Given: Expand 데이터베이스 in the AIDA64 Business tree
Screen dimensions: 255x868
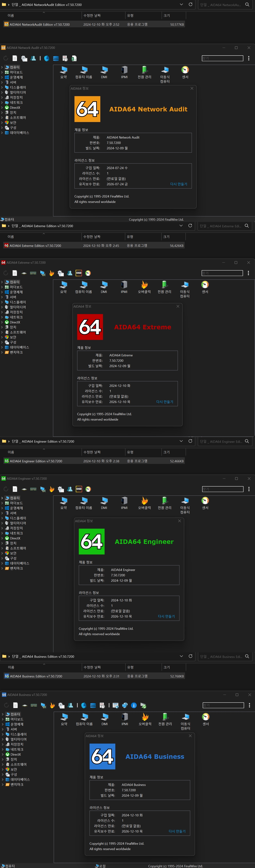Looking at the screenshot, I should pyautogui.click(x=3, y=779).
